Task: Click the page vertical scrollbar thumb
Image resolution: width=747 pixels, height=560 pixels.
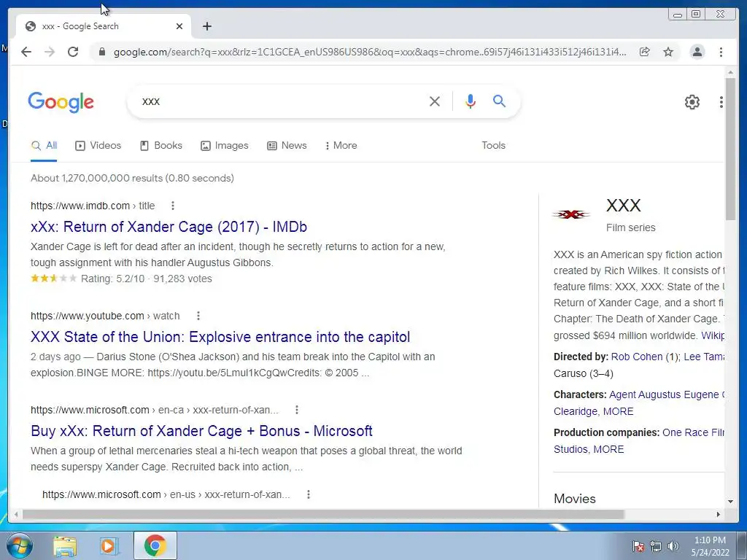Action: click(731, 148)
